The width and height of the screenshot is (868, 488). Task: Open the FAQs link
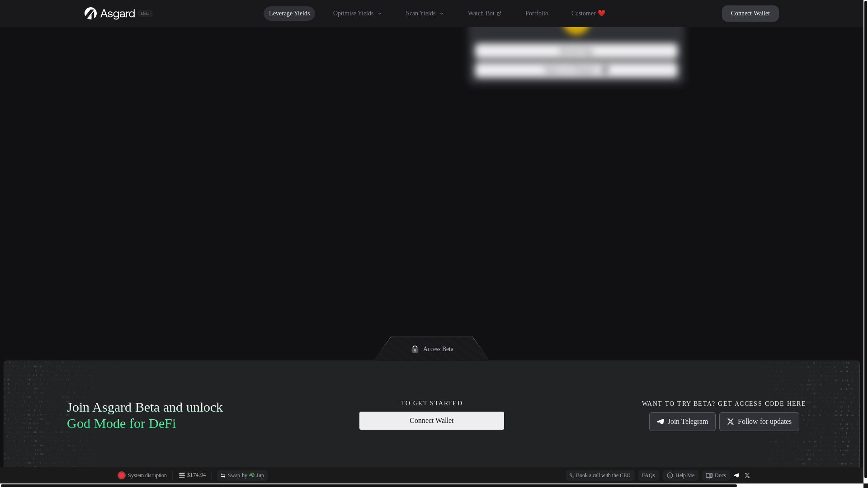(x=648, y=475)
